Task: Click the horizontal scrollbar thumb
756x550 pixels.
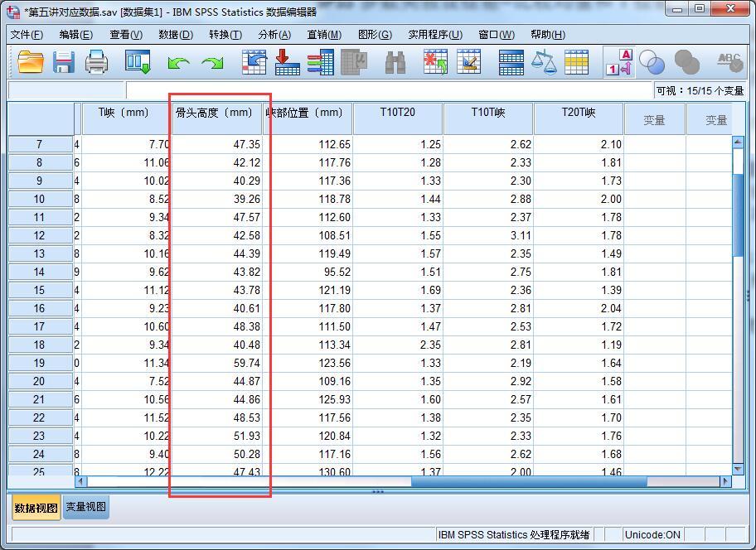Action: point(529,480)
